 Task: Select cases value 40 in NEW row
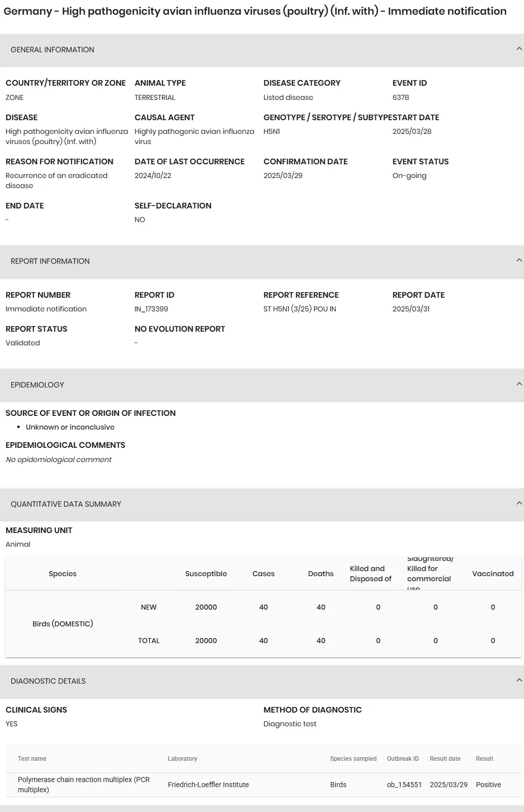(x=263, y=607)
